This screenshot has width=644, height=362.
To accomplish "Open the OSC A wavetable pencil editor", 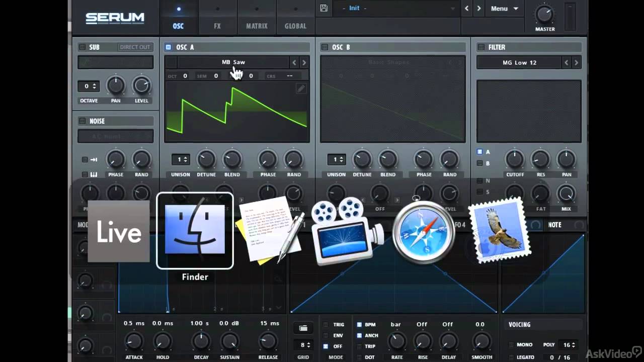I will (300, 88).
